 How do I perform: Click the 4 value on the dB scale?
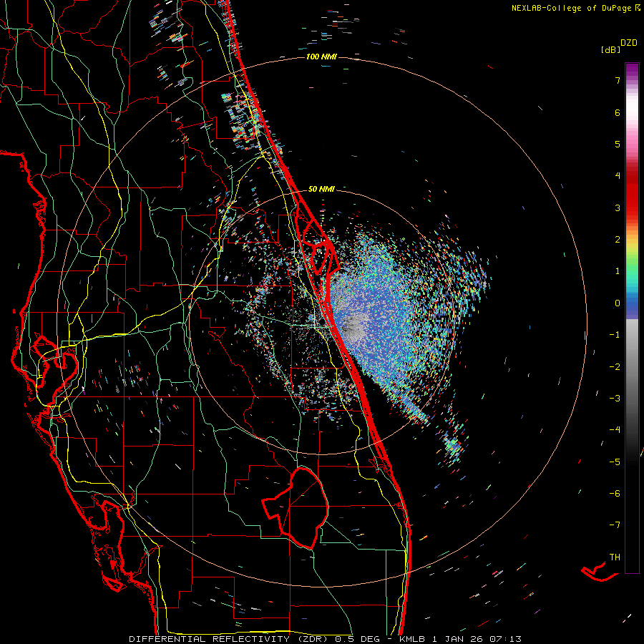click(618, 176)
